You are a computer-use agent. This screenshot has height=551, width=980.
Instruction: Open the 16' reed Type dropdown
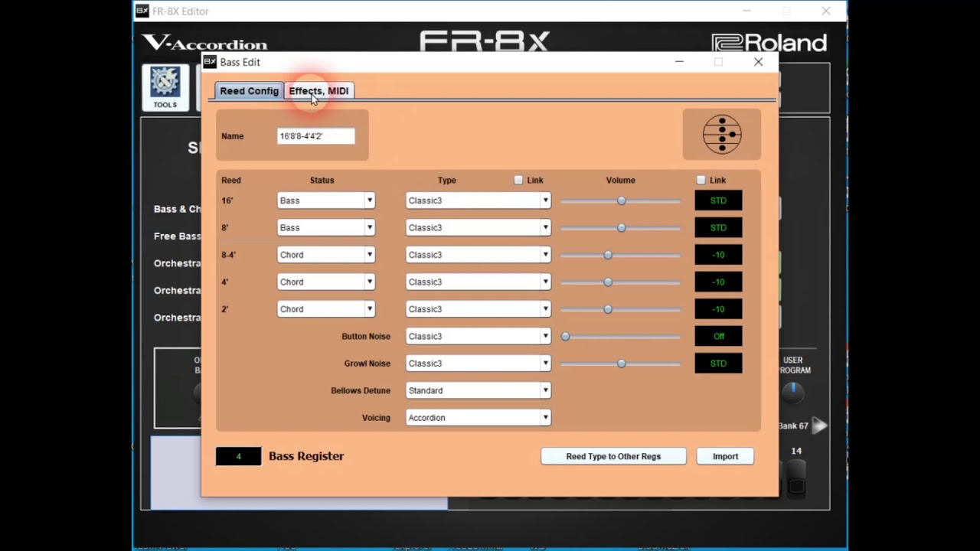[x=478, y=201]
